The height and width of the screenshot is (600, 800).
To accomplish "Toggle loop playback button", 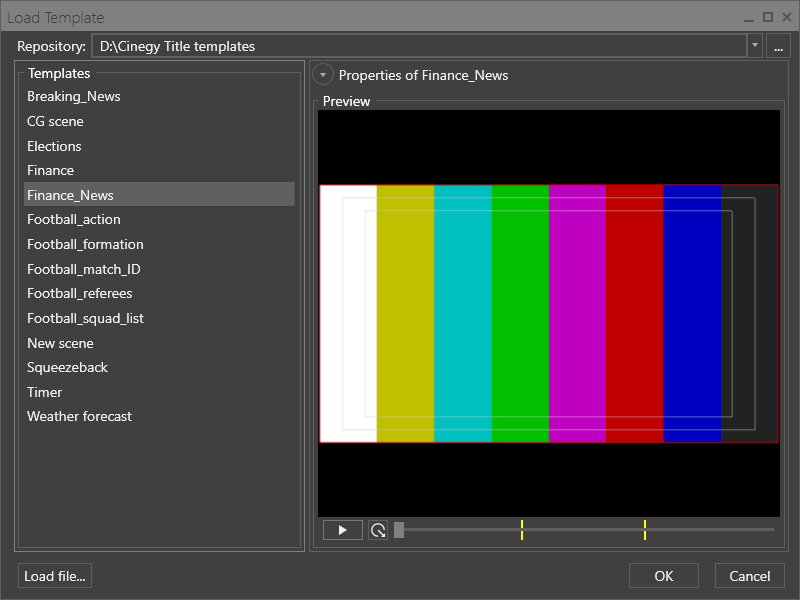I will pyautogui.click(x=378, y=530).
